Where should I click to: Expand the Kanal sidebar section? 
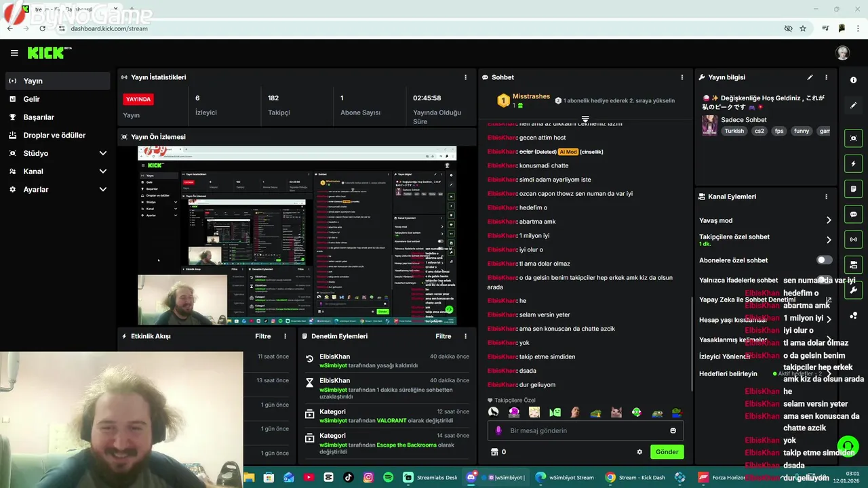point(58,171)
